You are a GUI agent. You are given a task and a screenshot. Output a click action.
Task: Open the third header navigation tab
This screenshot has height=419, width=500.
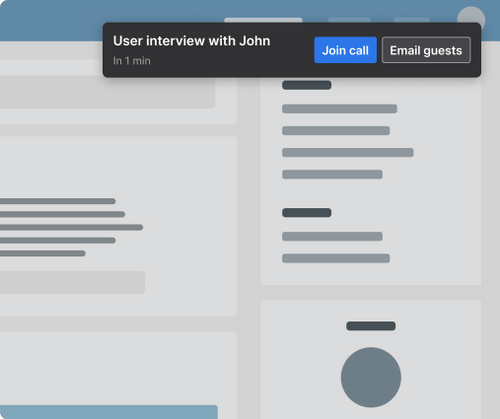(411, 20)
